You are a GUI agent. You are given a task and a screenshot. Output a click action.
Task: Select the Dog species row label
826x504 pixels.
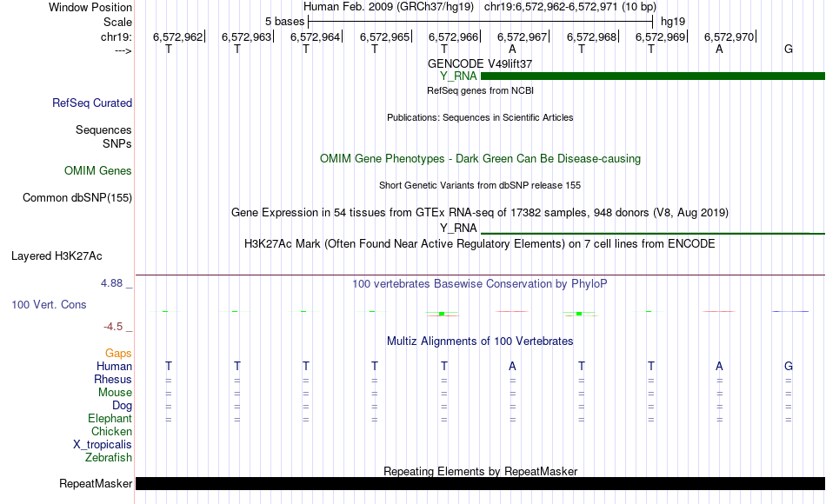tap(123, 406)
